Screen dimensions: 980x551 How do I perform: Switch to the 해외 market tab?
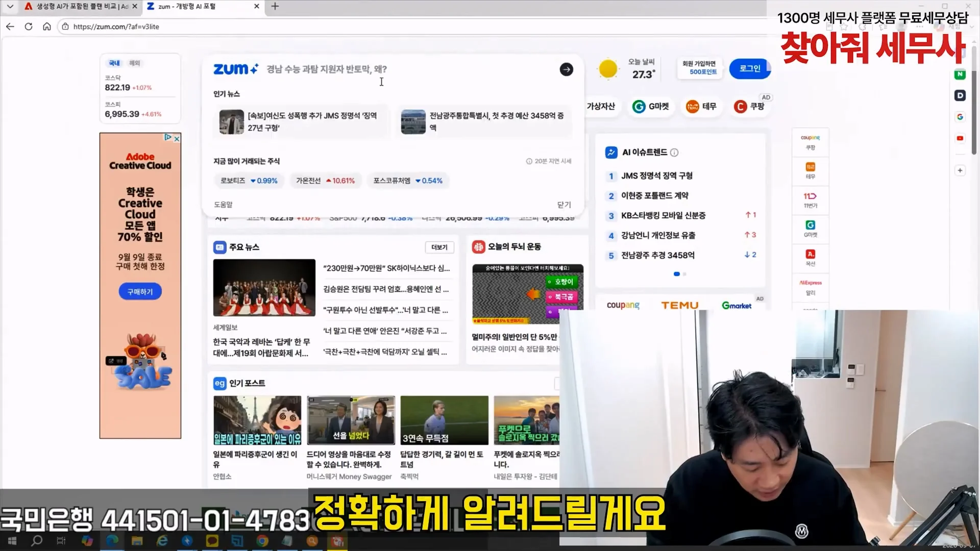(134, 63)
